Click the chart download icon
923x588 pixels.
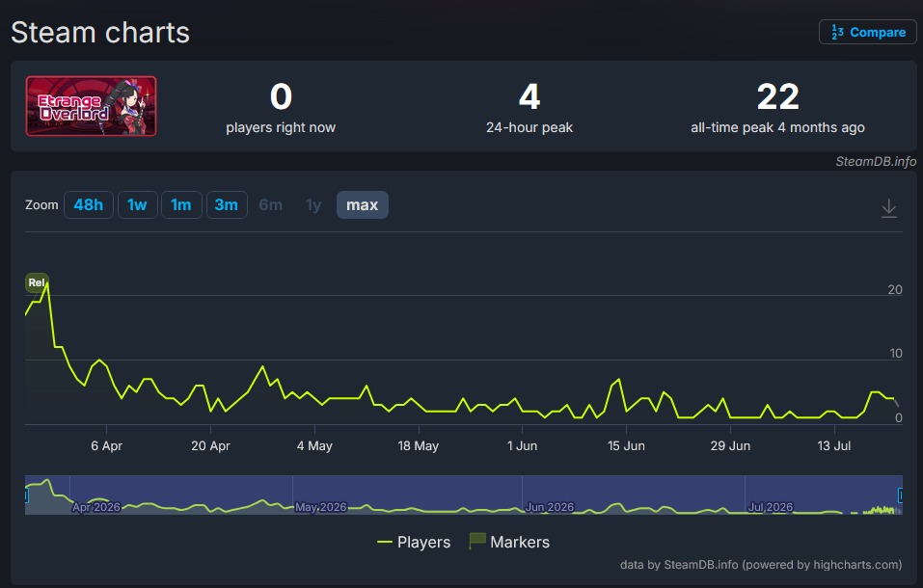889,208
